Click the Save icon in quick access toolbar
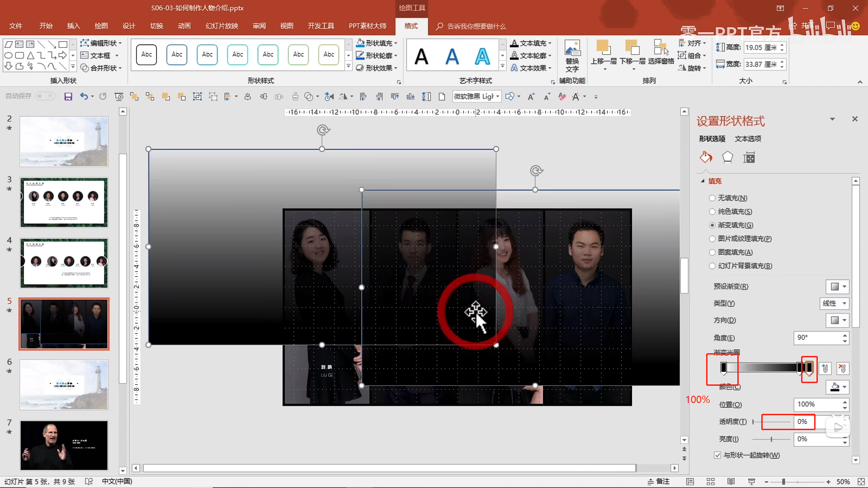Image resolution: width=868 pixels, height=488 pixels. pos(68,96)
